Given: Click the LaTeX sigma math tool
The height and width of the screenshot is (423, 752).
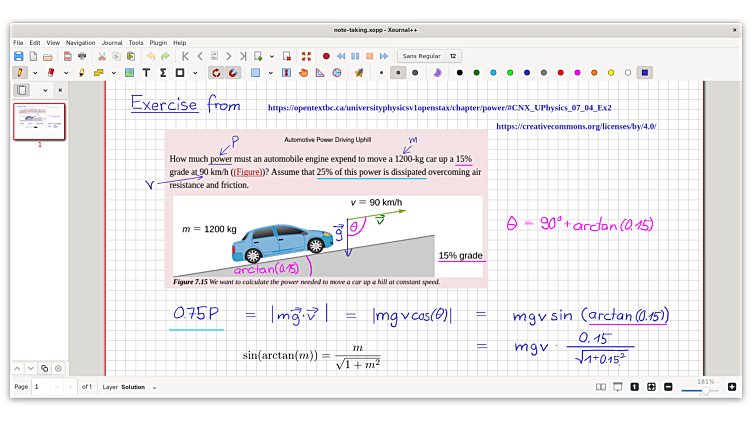Looking at the screenshot, I should 163,72.
